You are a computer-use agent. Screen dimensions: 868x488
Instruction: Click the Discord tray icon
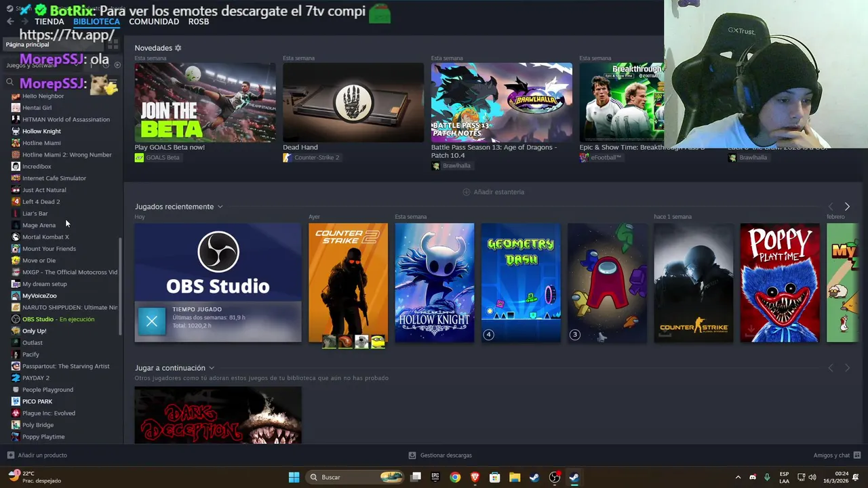coord(753,477)
